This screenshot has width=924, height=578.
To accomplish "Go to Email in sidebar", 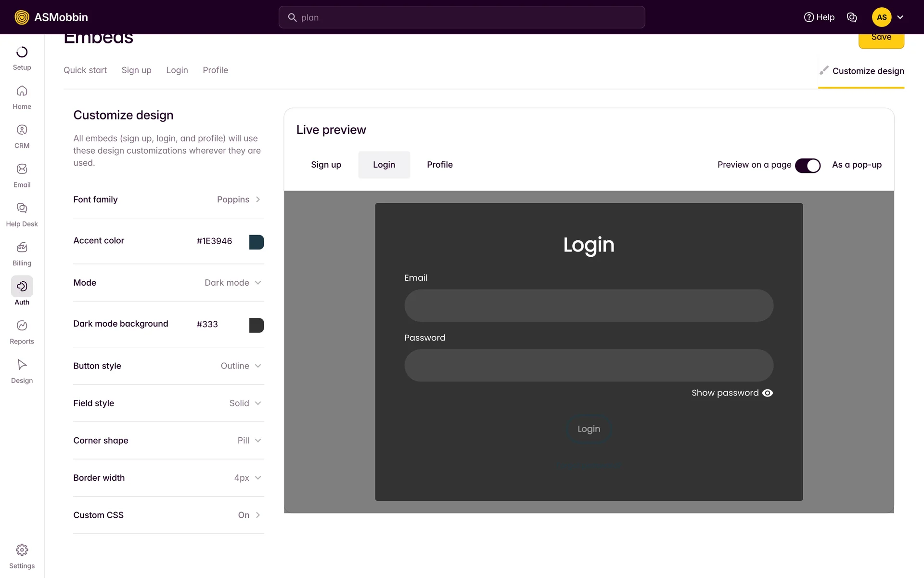I will click(x=22, y=169).
